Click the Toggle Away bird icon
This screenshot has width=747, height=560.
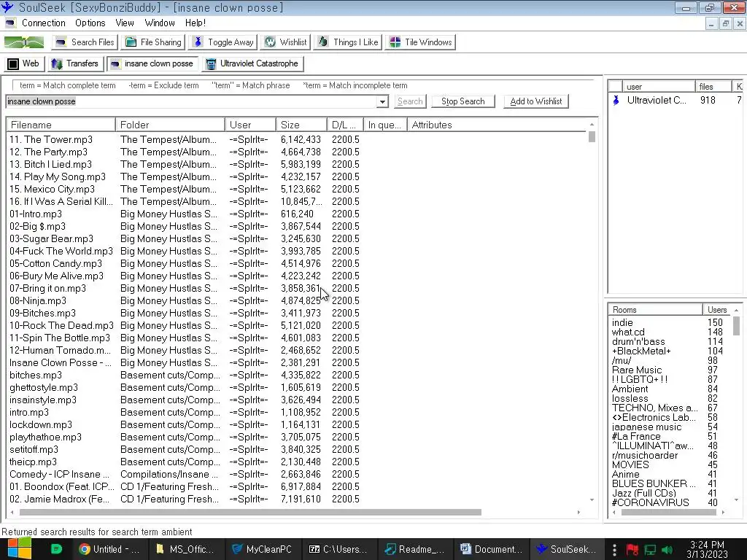[198, 42]
